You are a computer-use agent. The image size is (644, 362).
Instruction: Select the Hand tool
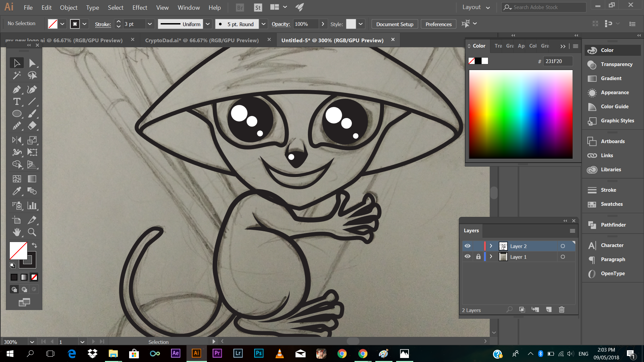coord(16,232)
